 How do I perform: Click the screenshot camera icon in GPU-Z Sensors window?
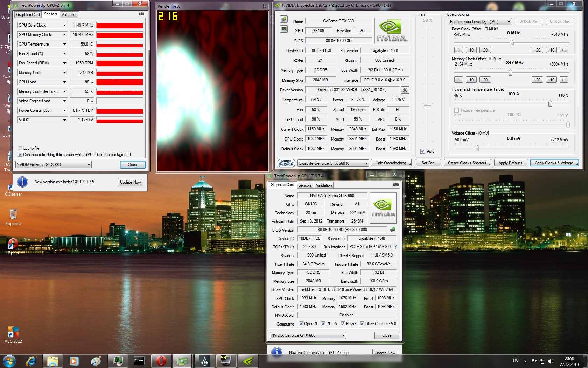tap(141, 14)
